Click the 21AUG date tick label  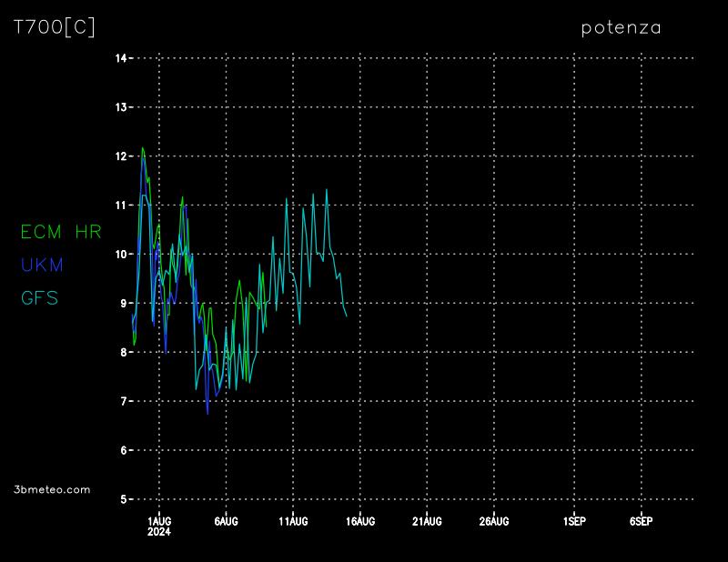click(427, 522)
